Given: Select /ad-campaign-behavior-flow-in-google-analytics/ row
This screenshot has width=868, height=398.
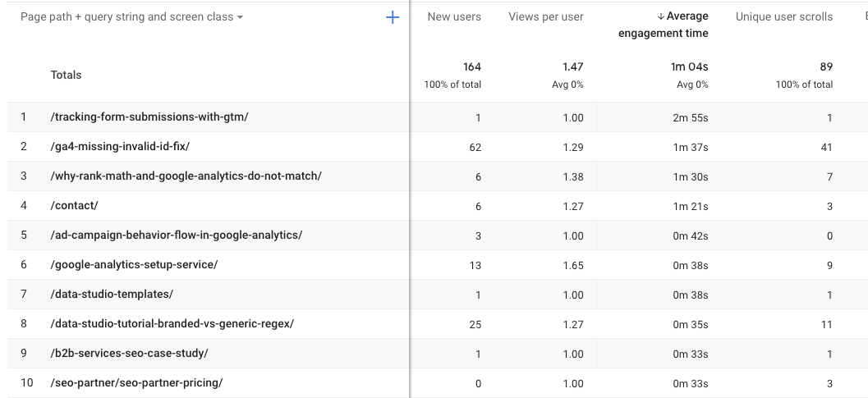Looking at the screenshot, I should (176, 236).
